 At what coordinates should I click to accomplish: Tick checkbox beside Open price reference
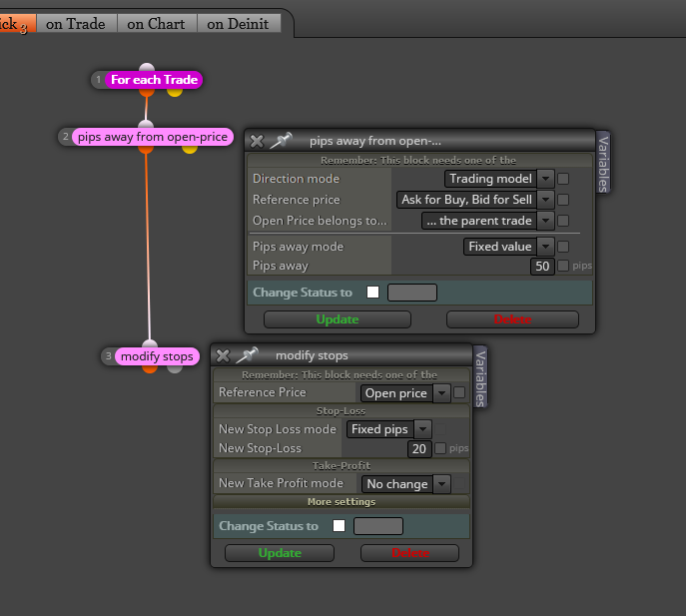(459, 392)
